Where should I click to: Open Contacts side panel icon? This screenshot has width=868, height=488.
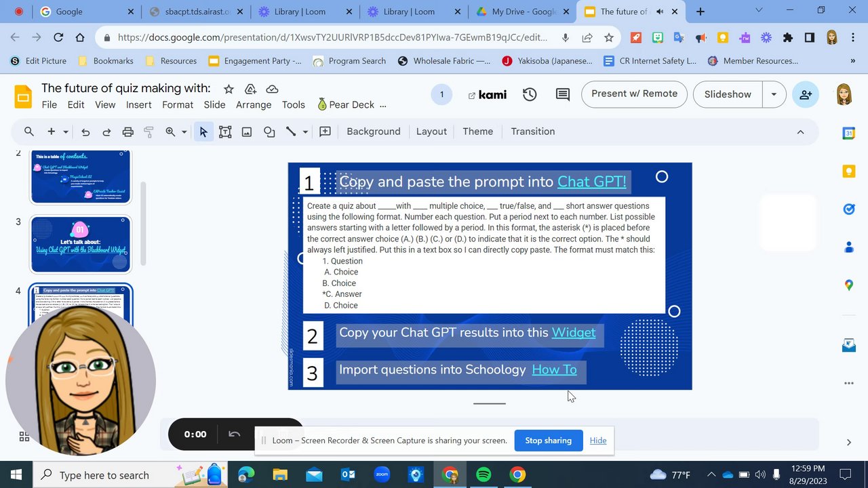(848, 247)
